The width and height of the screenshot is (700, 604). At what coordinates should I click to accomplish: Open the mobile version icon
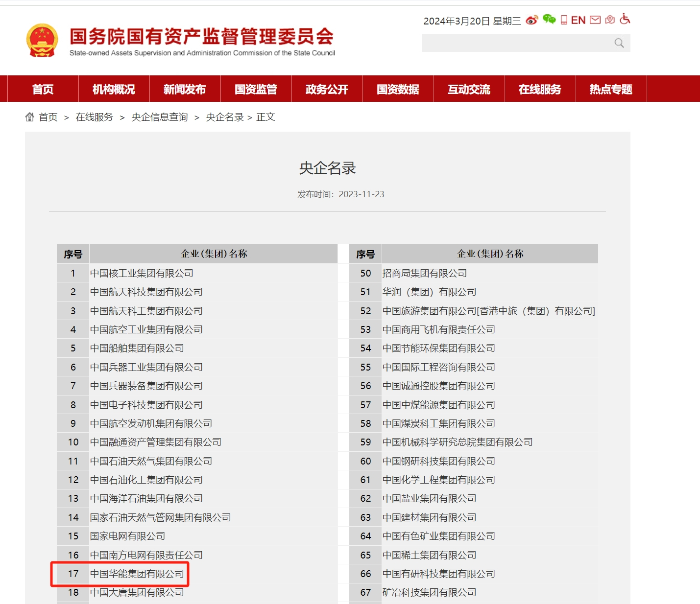pyautogui.click(x=564, y=20)
